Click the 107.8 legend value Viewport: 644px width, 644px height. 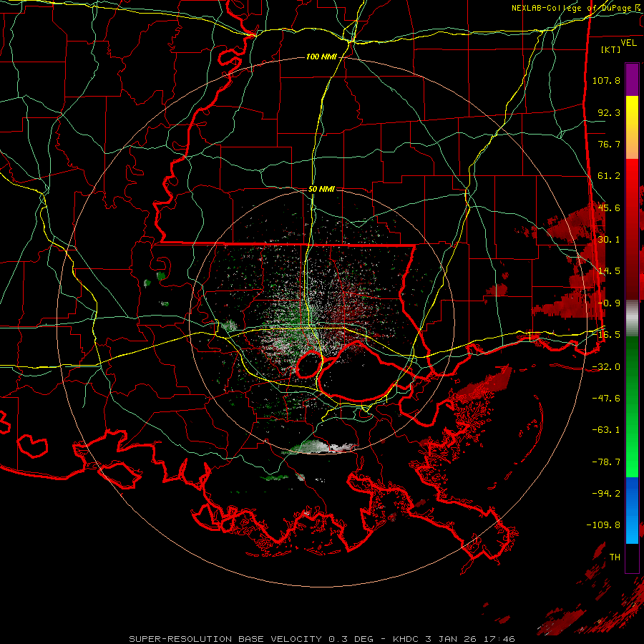(x=606, y=80)
